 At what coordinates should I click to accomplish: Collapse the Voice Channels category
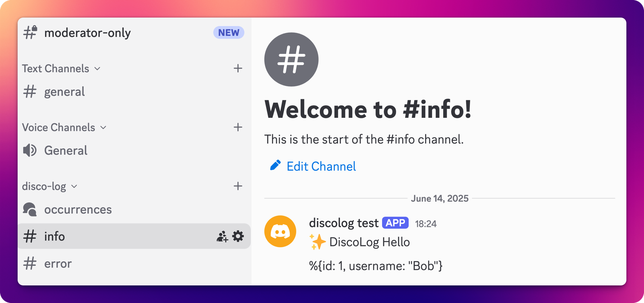click(x=64, y=127)
